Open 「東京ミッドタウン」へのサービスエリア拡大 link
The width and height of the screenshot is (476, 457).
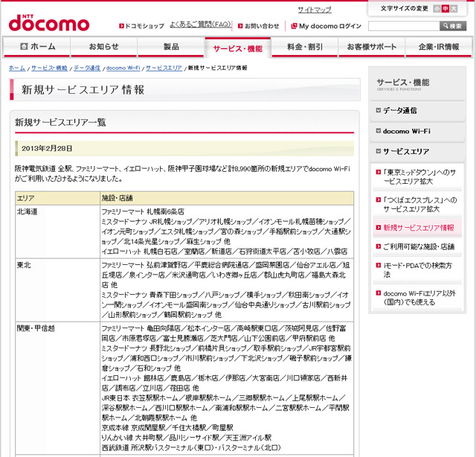tap(419, 177)
